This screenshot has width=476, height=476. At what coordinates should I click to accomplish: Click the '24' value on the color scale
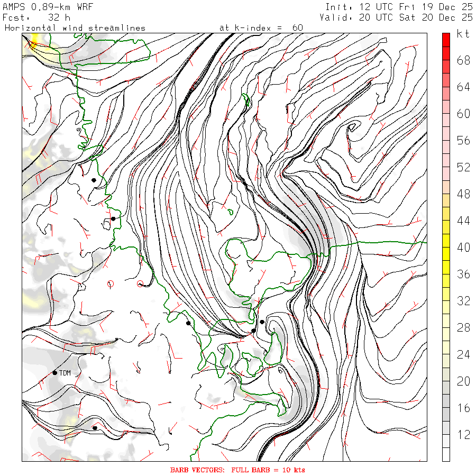click(x=463, y=354)
